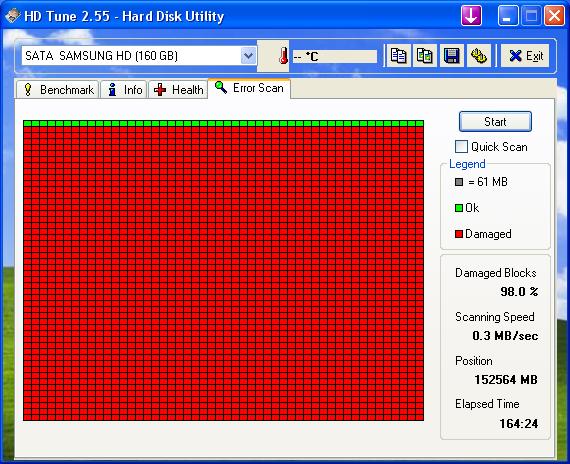The image size is (570, 464).
Task: Enable the Quick Scan checkbox
Action: (461, 147)
